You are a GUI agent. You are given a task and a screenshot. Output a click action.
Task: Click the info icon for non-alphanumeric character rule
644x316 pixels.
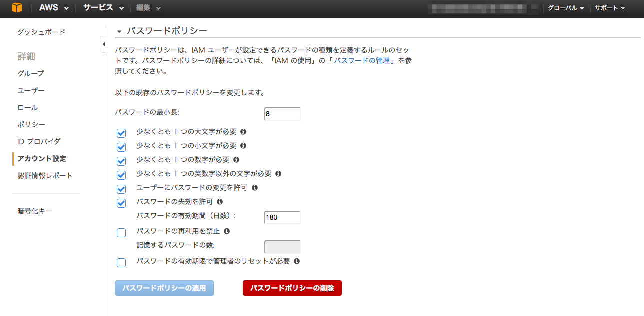click(279, 174)
